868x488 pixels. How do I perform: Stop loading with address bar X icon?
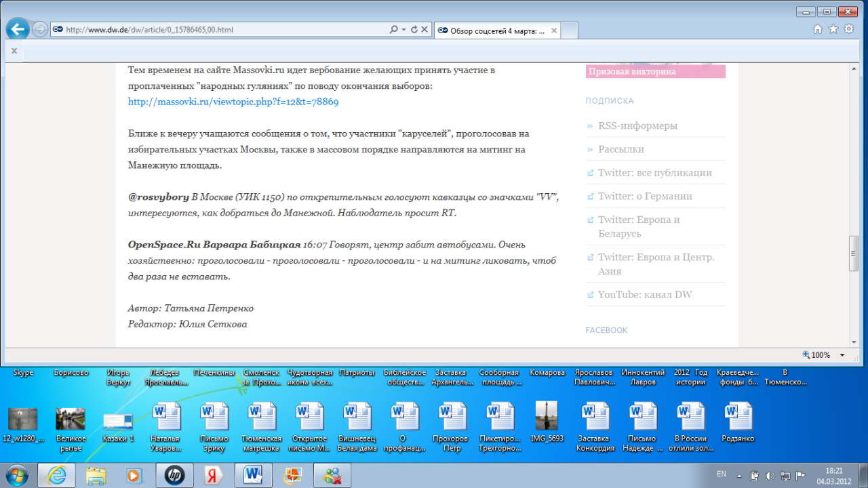425,30
